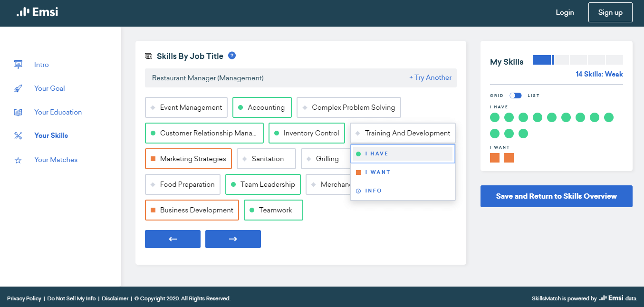644x307 pixels.
Task: Toggle the Accounting skill chip
Action: [x=261, y=107]
